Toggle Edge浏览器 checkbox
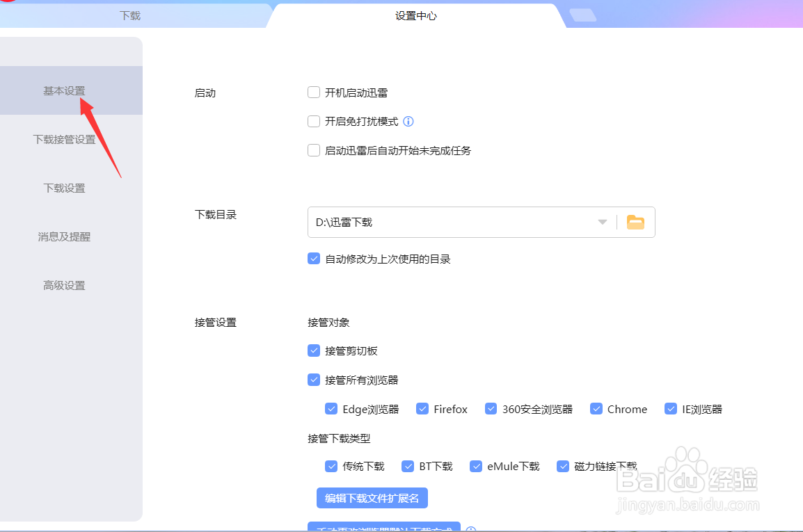The height and width of the screenshot is (532, 803). coord(331,409)
